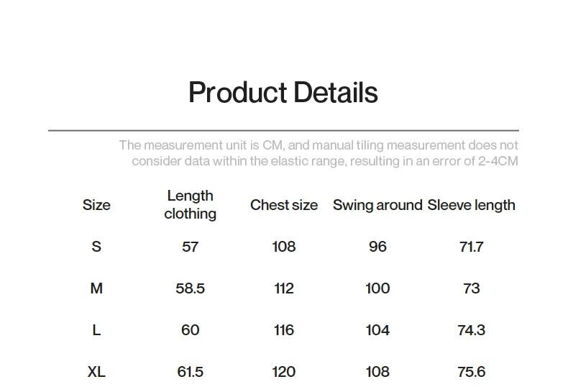568x392 pixels.
Task: Select the Size column header
Action: coord(96,205)
